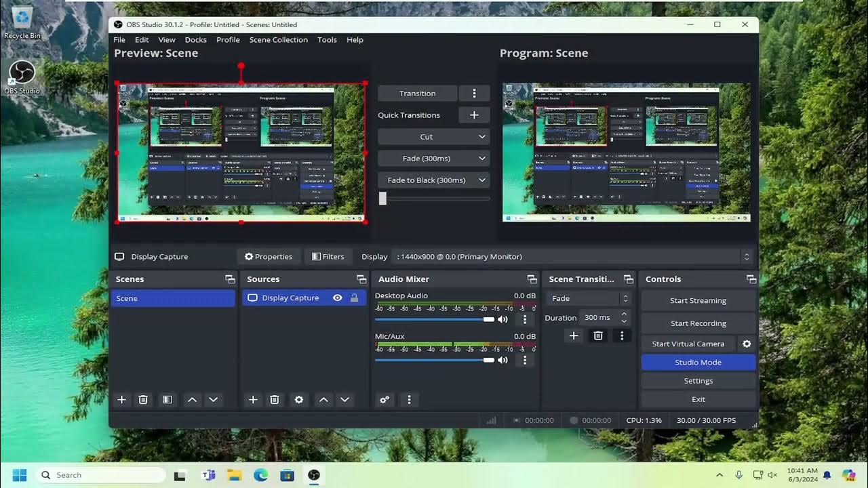This screenshot has height=488, width=868.
Task: Move source down arrow
Action: coord(345,400)
